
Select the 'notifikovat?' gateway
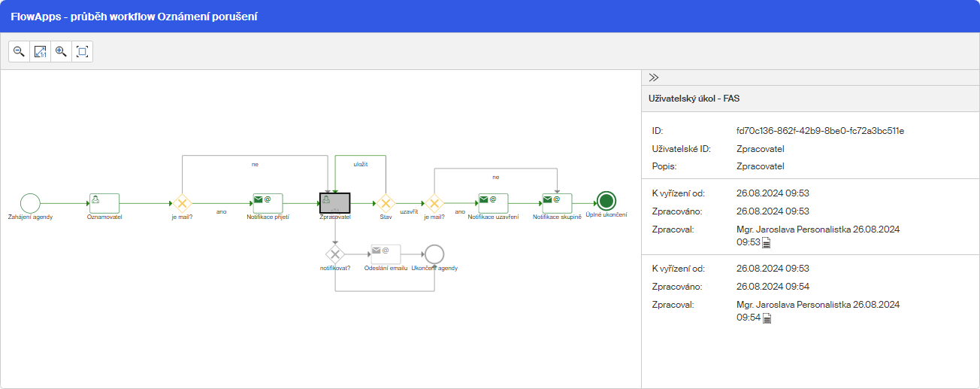pyautogui.click(x=335, y=254)
